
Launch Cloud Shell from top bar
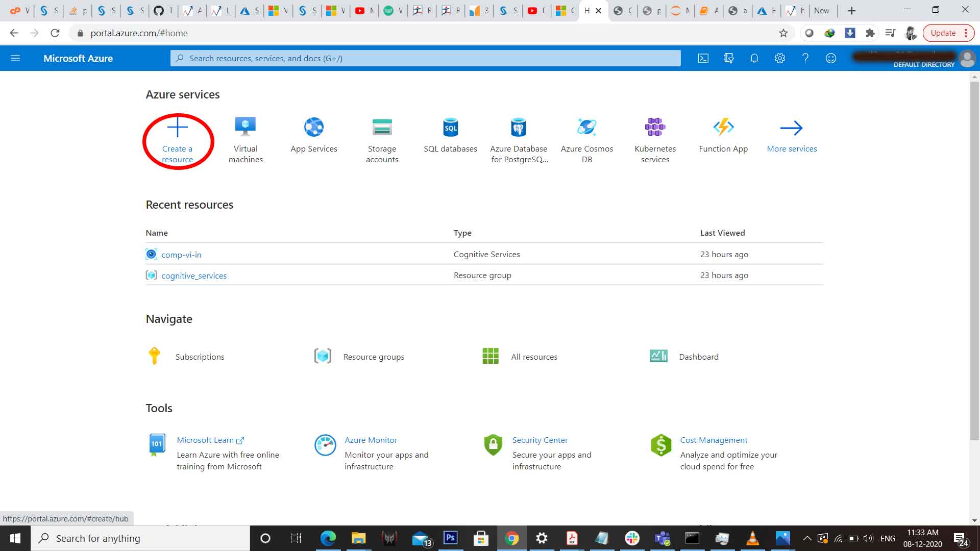point(703,58)
